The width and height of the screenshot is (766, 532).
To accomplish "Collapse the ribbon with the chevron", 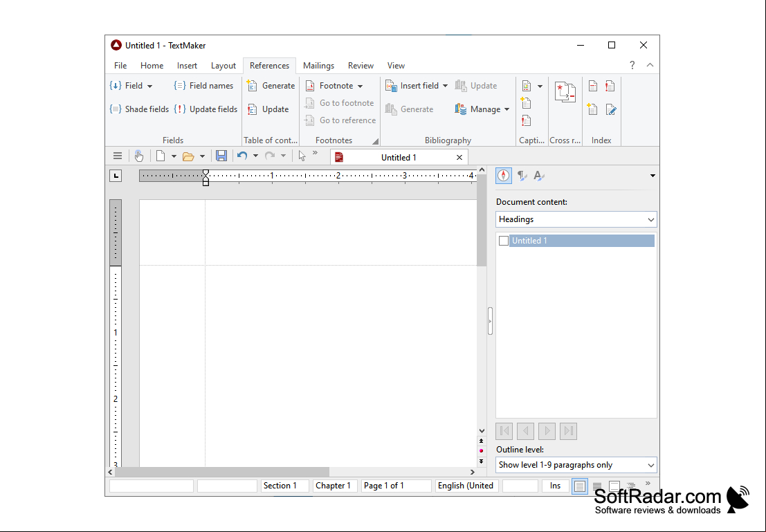I will [x=650, y=65].
